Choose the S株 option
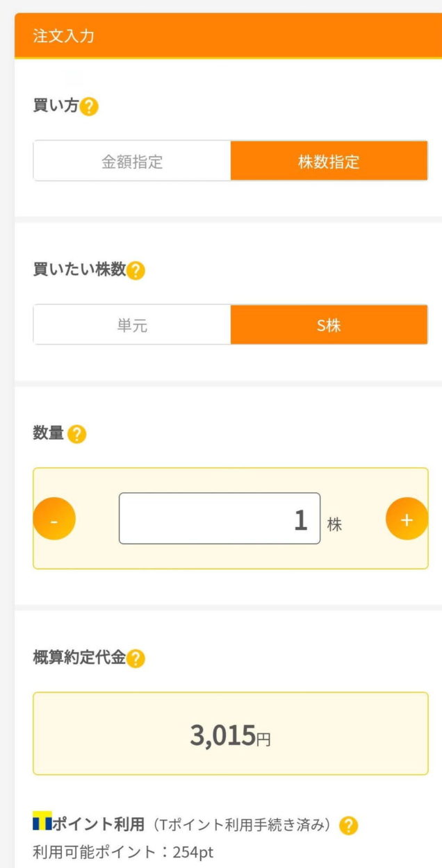Viewport: 442px width, 868px height. point(329,325)
